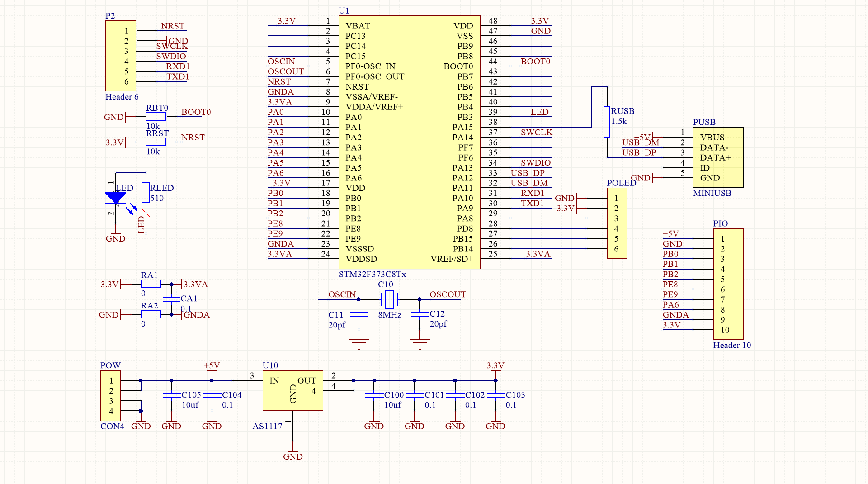Select the CON4 power connector
The width and height of the screenshot is (868, 484).
click(x=110, y=396)
